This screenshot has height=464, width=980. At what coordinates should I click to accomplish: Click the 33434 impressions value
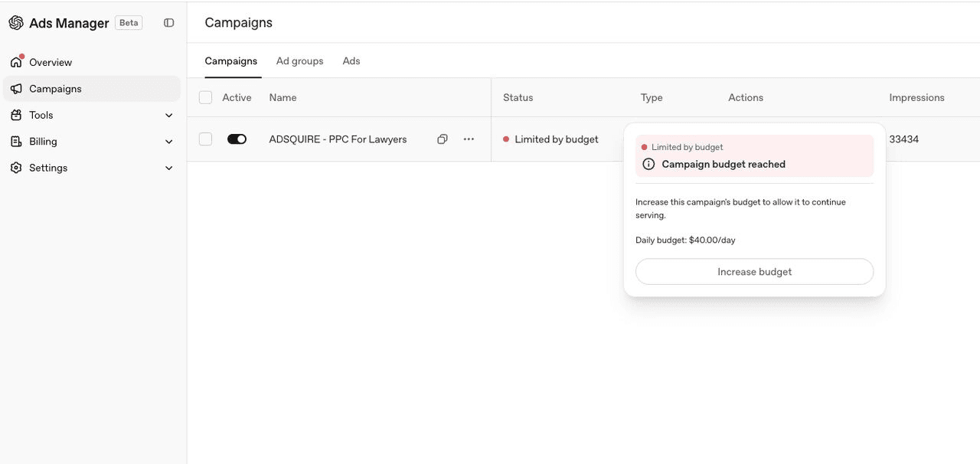coord(904,139)
